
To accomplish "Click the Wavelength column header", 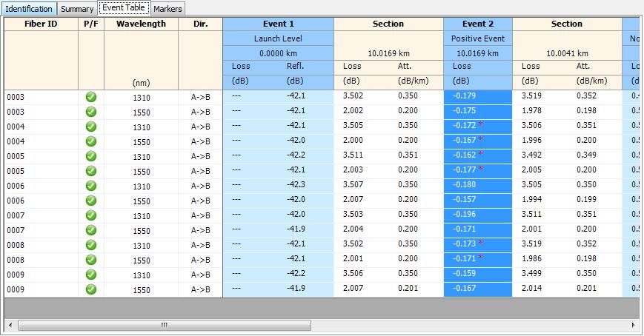I will 141,24.
